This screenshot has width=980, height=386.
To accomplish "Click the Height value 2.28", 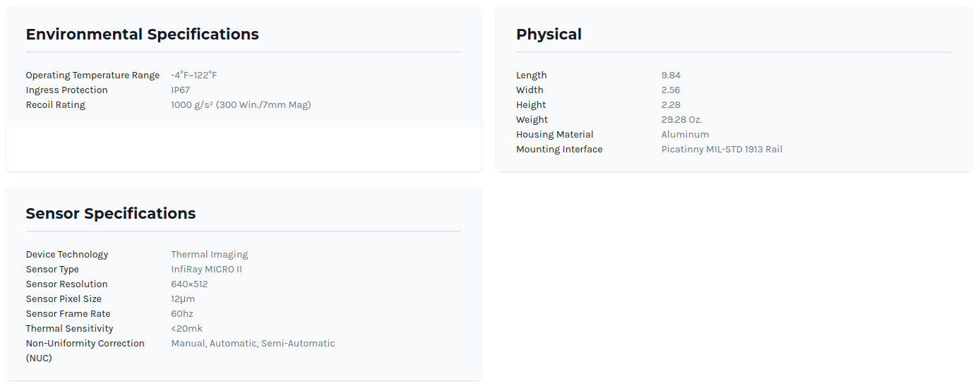I will coord(671,105).
